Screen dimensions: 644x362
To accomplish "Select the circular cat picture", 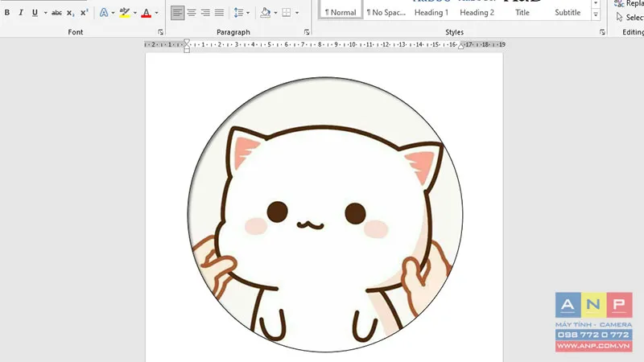I will click(325, 216).
